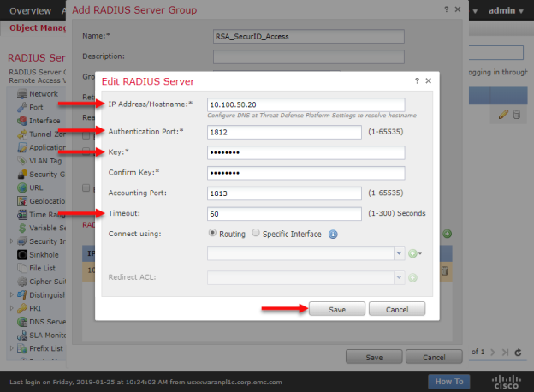Open help in Edit RADIUS Server dialog
Viewport: 534px width, 392px height.
tap(415, 80)
